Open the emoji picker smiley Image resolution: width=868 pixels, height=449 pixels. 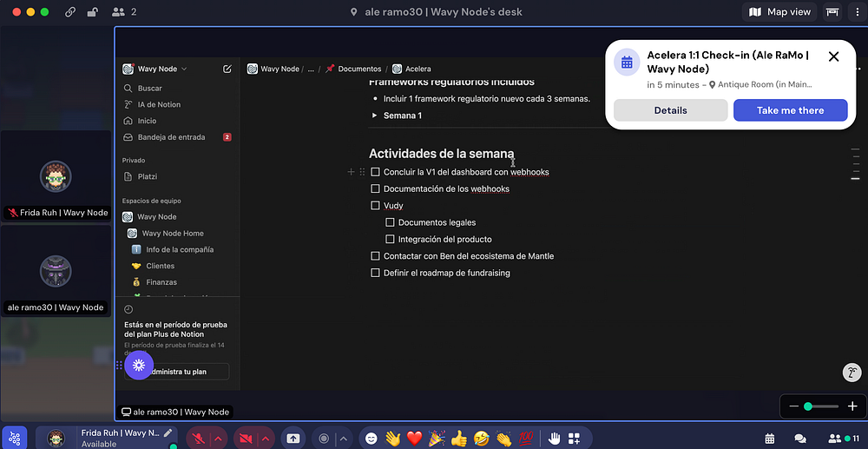[x=372, y=439]
